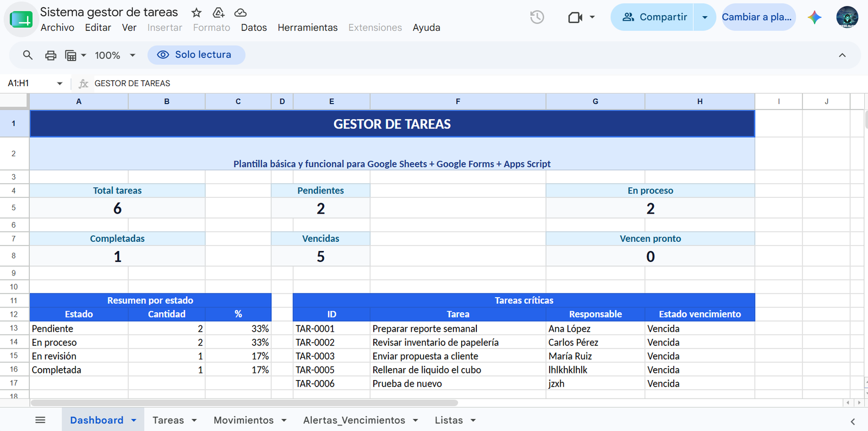
Task: Click the move to Drive folder icon
Action: pos(219,12)
